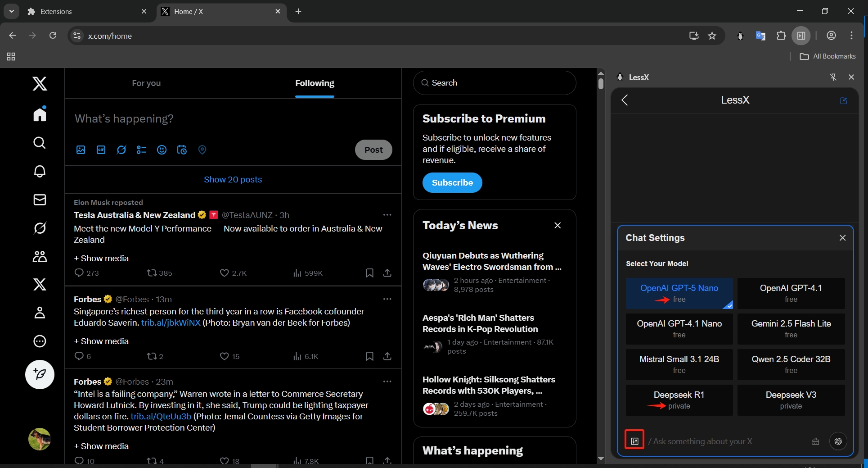This screenshot has width=868, height=468.
Task: Add a GIF to new post
Action: pos(101,150)
